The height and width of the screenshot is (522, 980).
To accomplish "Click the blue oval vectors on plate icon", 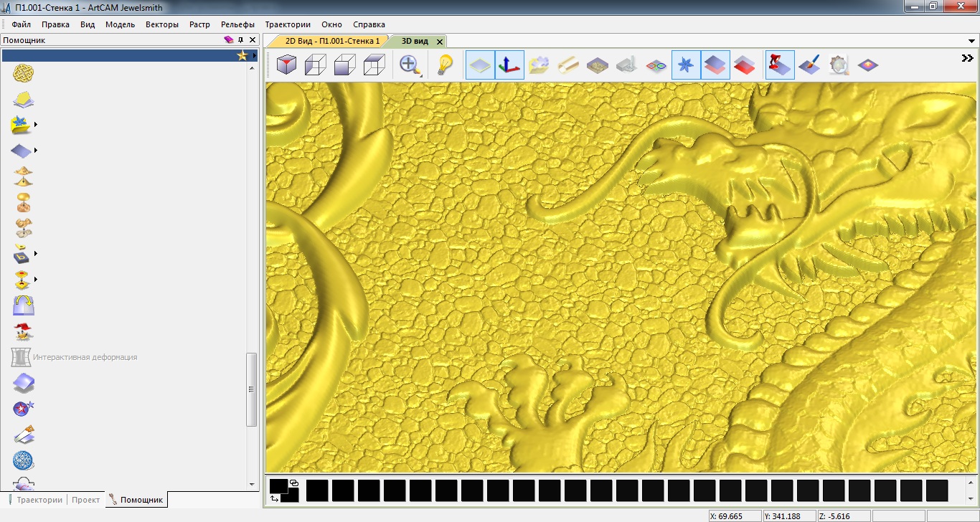I will pos(656,65).
